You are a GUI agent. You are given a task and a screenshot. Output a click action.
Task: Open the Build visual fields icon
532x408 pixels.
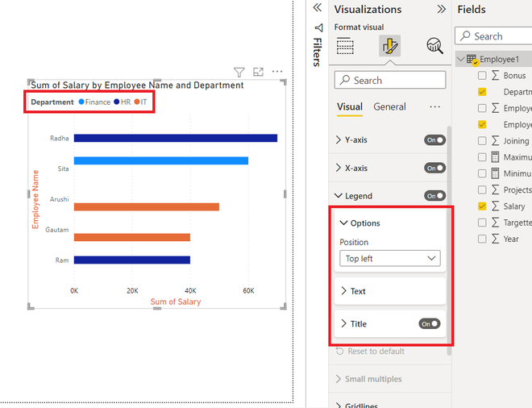click(345, 46)
